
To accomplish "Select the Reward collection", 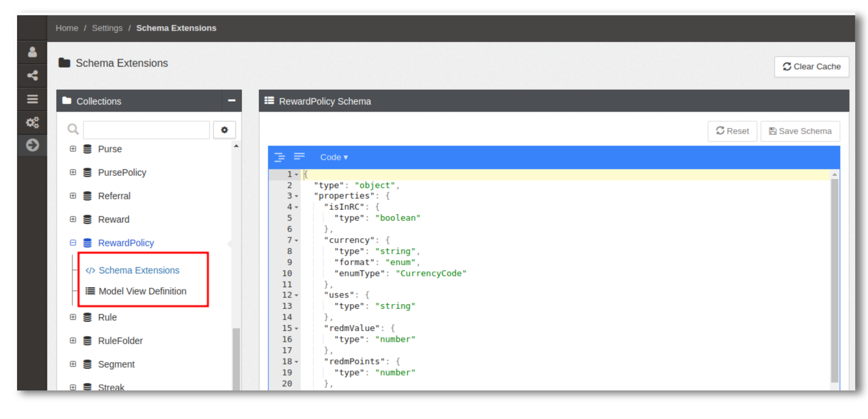I will pos(114,220).
